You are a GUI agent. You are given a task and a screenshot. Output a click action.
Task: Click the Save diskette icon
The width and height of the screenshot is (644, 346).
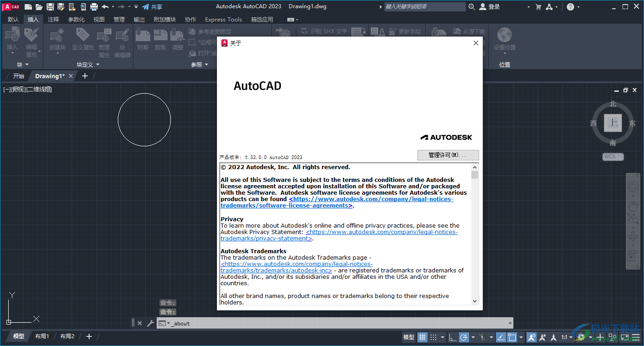(x=50, y=7)
